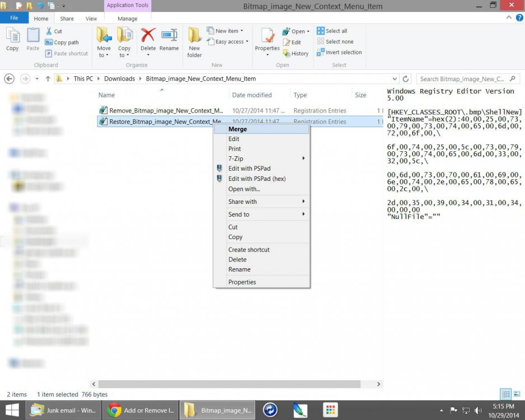Sort files by the Name column
525x420 pixels.
coord(106,95)
